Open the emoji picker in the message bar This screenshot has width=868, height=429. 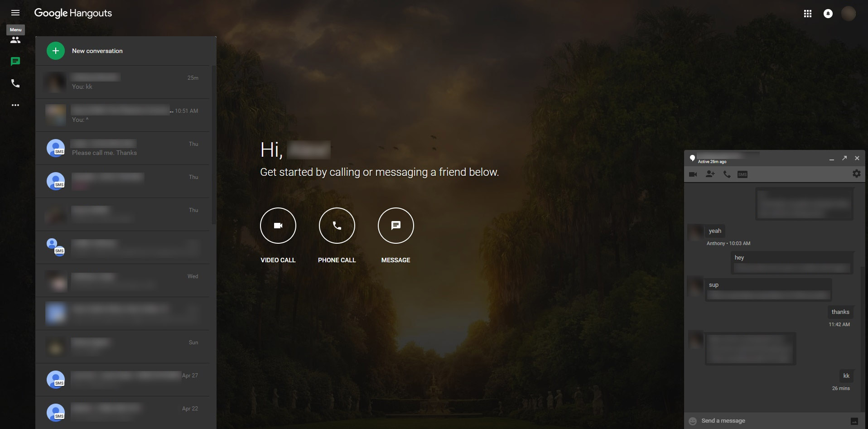[x=692, y=421]
